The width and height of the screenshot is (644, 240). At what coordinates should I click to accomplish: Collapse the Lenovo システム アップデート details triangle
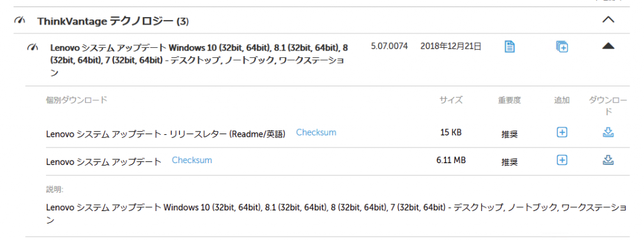point(608,47)
